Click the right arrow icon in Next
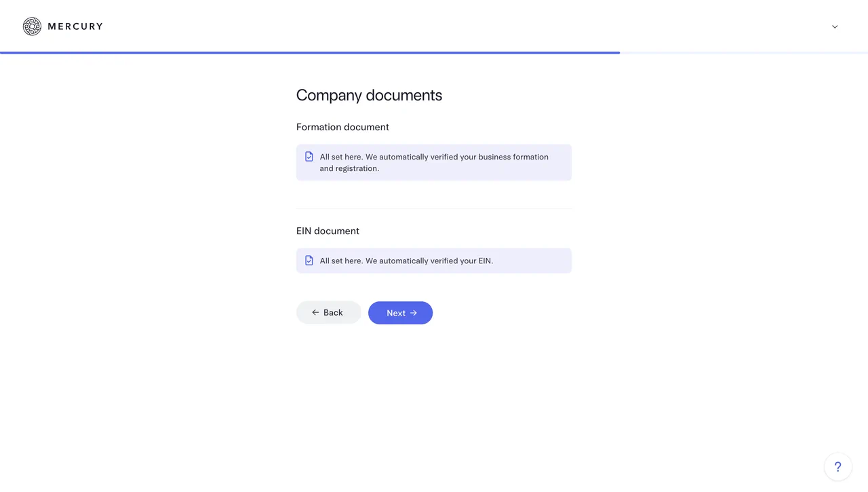 coord(414,313)
